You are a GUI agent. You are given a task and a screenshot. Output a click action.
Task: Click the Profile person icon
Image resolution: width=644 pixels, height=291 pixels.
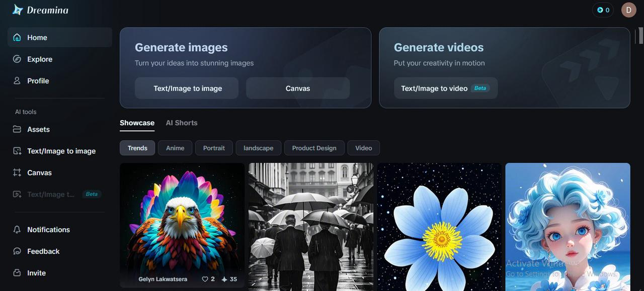pos(17,80)
